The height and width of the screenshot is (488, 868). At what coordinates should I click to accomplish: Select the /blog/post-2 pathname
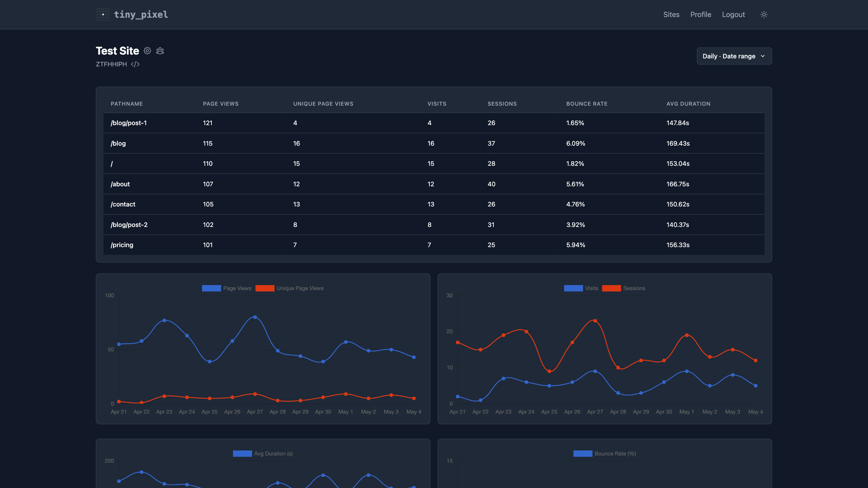tap(129, 225)
